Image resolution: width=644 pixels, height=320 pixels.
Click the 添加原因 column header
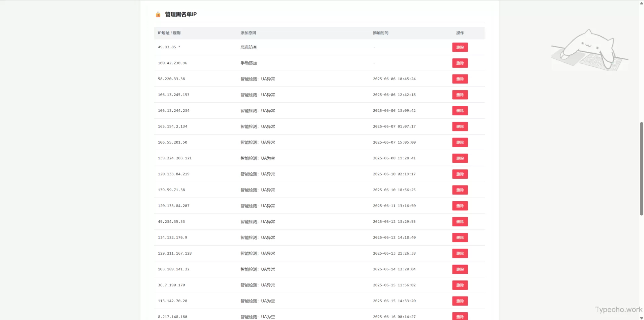[x=248, y=33]
